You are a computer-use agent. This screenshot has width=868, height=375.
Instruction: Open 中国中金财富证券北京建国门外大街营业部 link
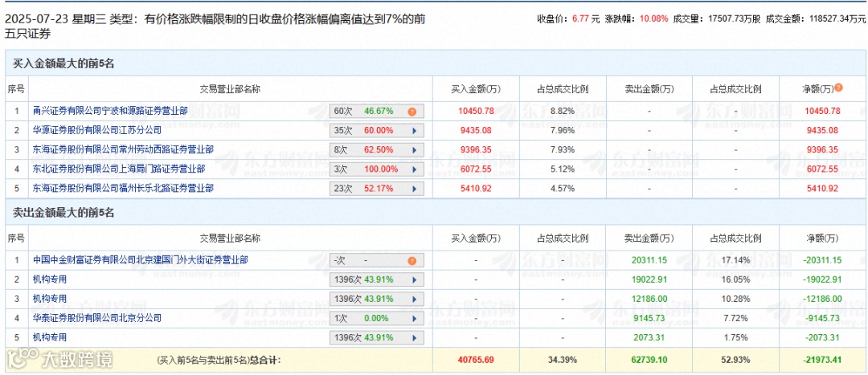140,259
